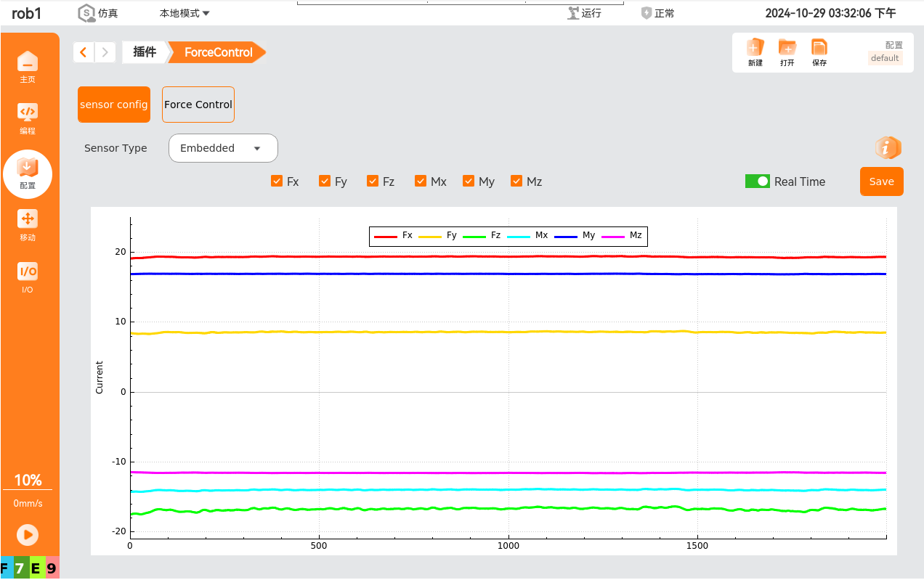924x580 pixels.
Task: Disable the Real Time toggle
Action: pos(757,181)
